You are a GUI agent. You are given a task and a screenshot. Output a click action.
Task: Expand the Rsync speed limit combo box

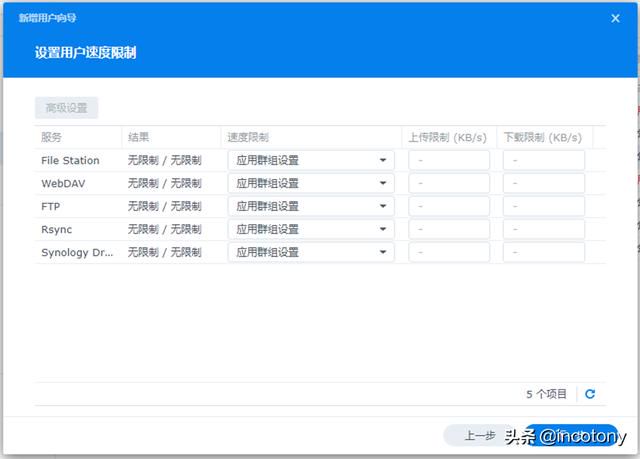(311, 229)
